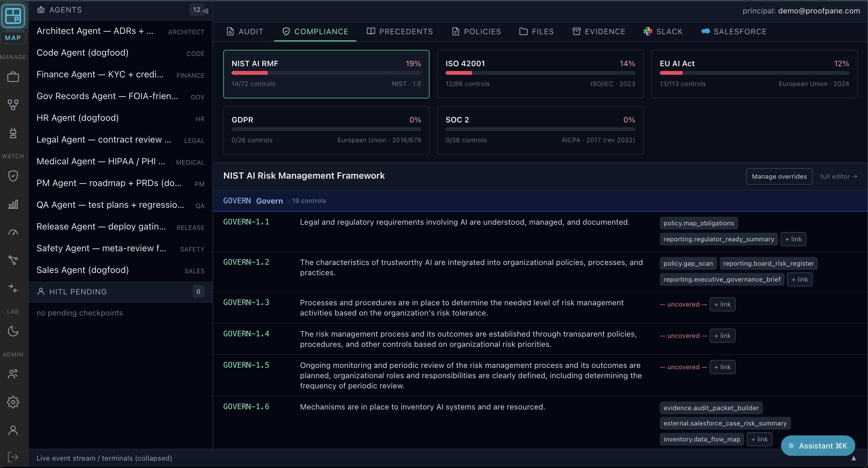Open the Safety Agent row
This screenshot has height=468, width=868.
tap(120, 248)
